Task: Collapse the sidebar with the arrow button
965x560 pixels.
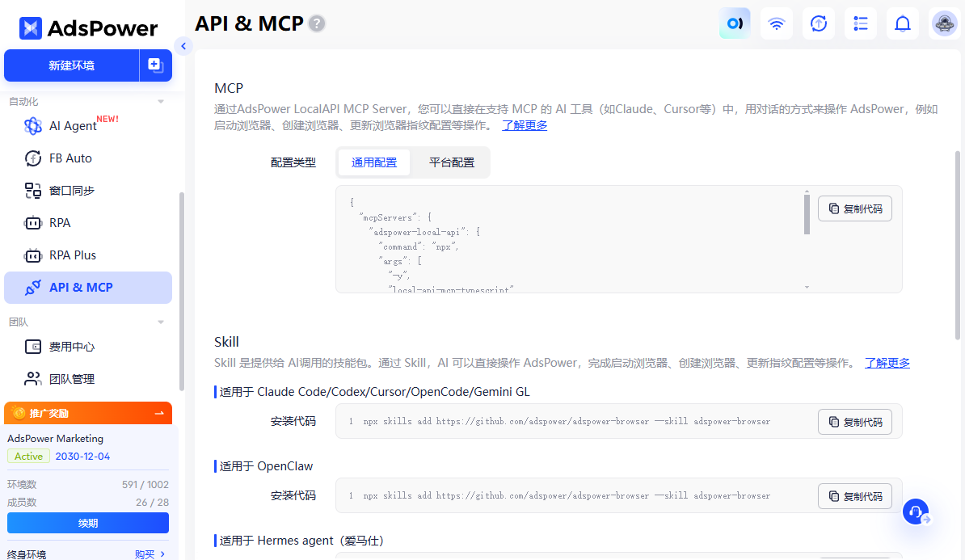Action: coord(183,46)
